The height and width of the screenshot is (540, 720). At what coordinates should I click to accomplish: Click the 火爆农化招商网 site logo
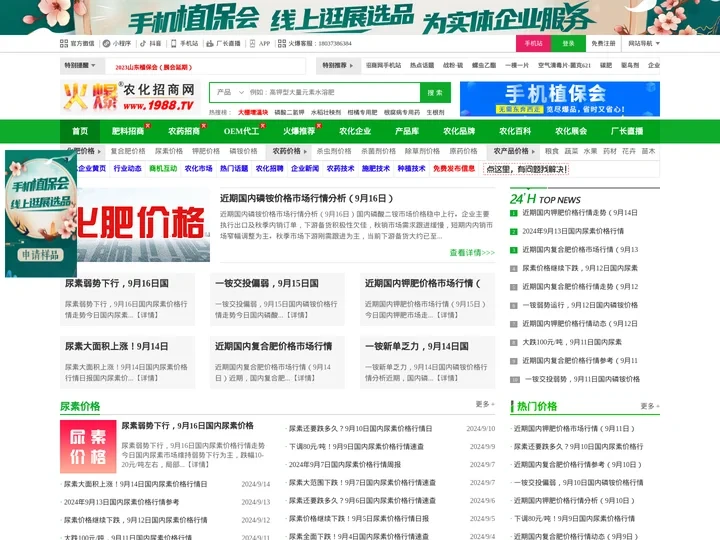click(x=130, y=97)
